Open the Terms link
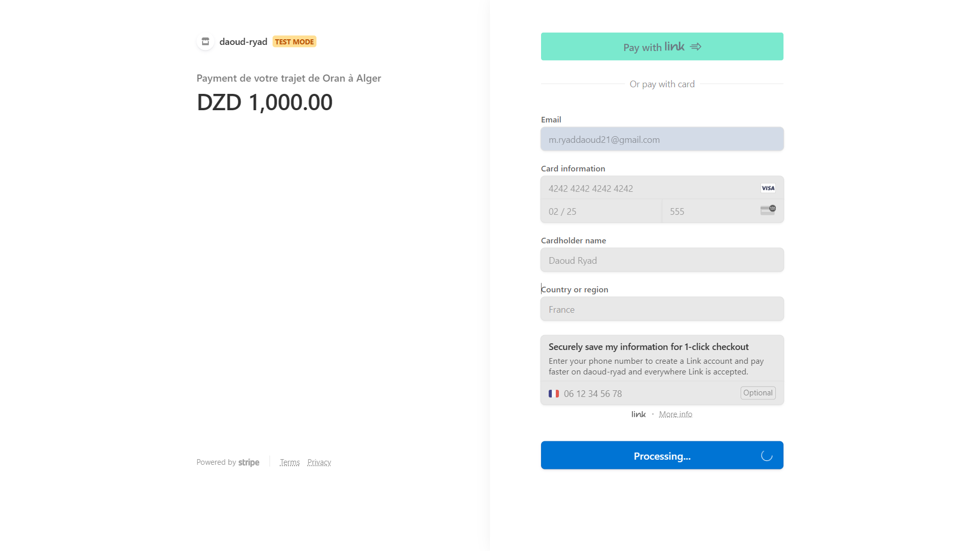This screenshot has width=980, height=551. (x=289, y=462)
